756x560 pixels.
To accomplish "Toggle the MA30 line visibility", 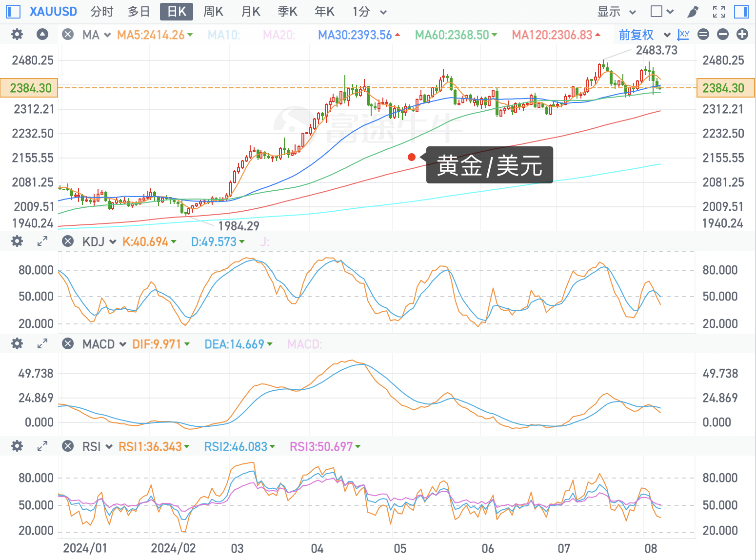I will (359, 35).
